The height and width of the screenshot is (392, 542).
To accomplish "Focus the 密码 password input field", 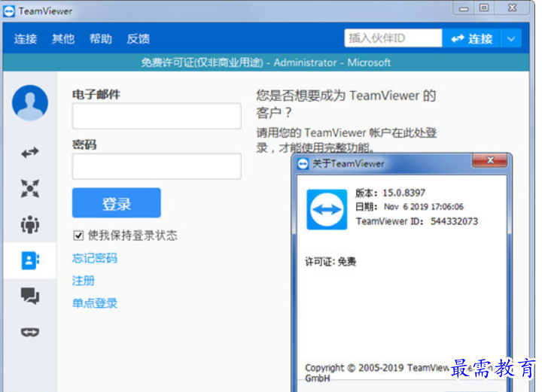I will tap(157, 166).
